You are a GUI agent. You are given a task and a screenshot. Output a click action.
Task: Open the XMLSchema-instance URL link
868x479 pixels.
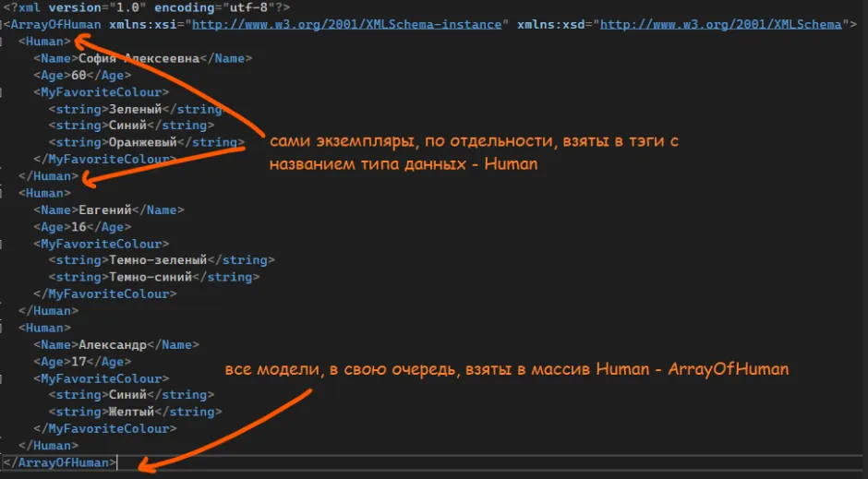[x=346, y=24]
